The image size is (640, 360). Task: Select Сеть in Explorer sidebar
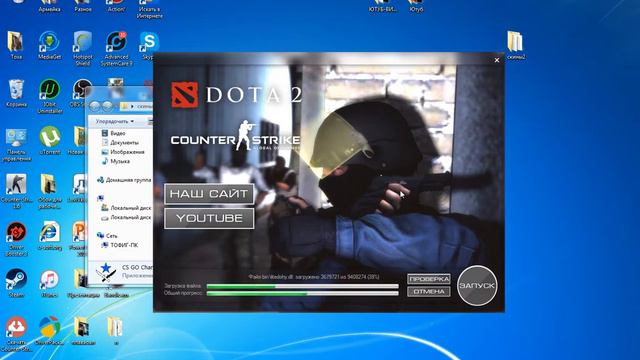point(107,236)
